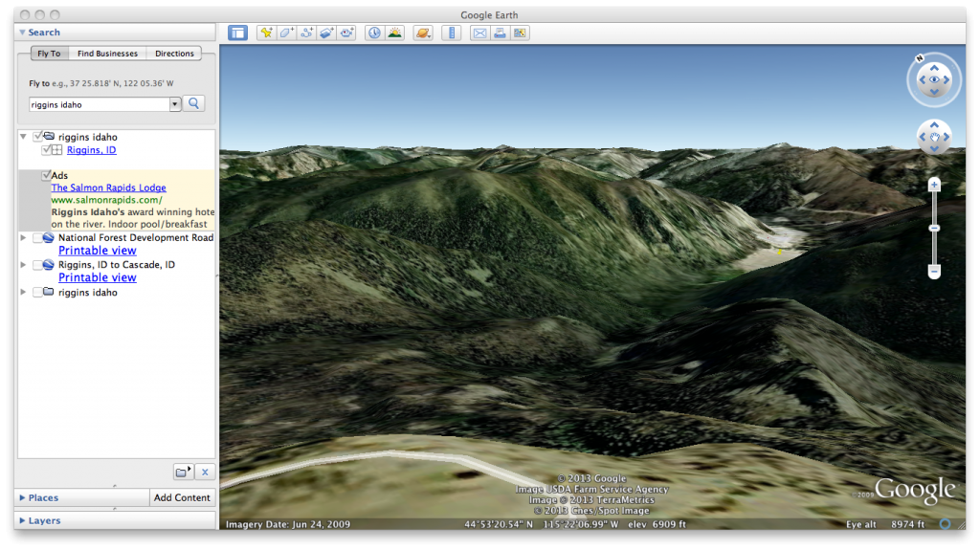Add a path using toolbar icon
This screenshot has height=550, width=980.
tap(306, 33)
